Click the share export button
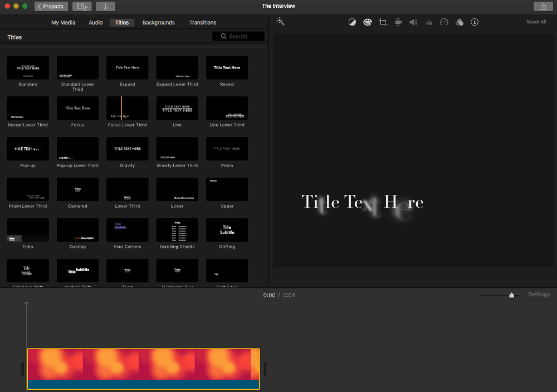This screenshot has height=392, width=557. tap(543, 6)
